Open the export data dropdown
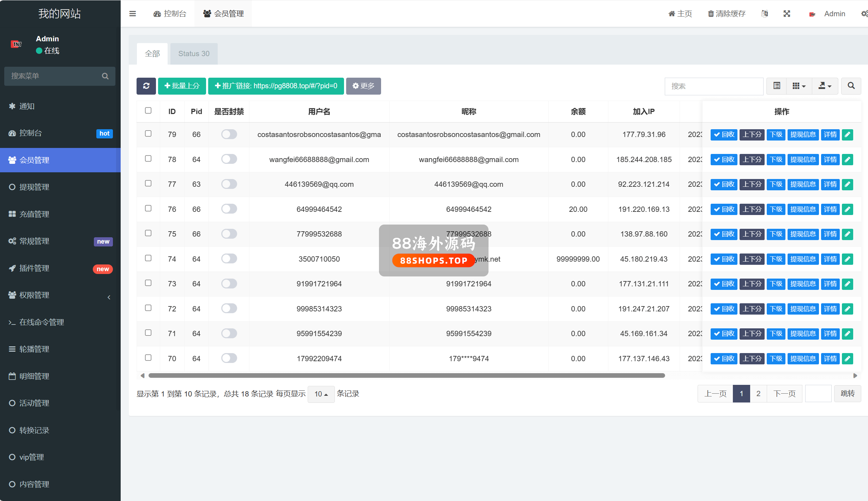Image resolution: width=868 pixels, height=501 pixels. (825, 86)
